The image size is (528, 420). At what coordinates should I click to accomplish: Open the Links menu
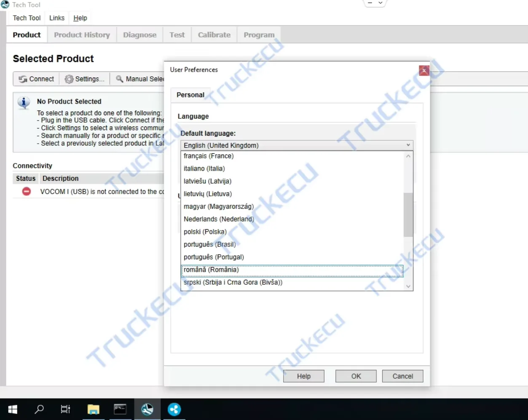pos(57,18)
